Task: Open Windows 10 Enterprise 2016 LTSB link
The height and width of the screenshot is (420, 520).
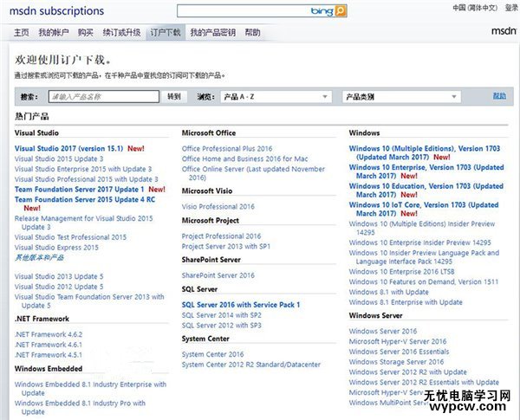Action: tap(401, 272)
